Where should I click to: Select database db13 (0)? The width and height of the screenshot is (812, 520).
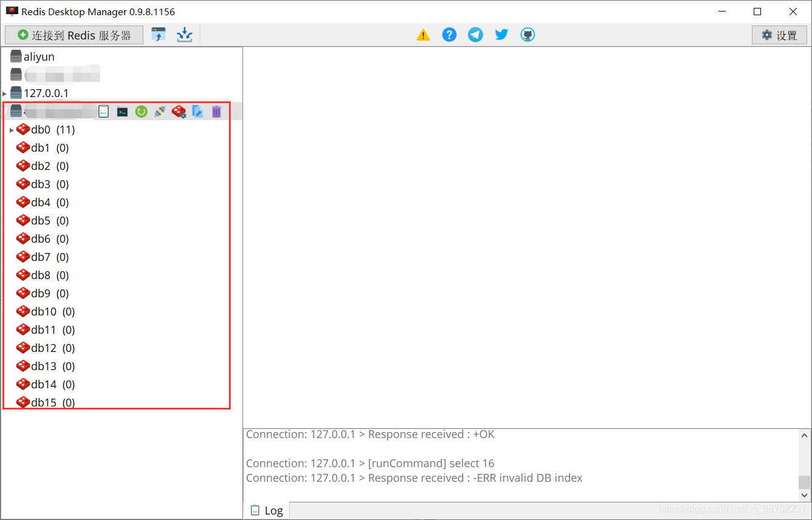tap(53, 366)
